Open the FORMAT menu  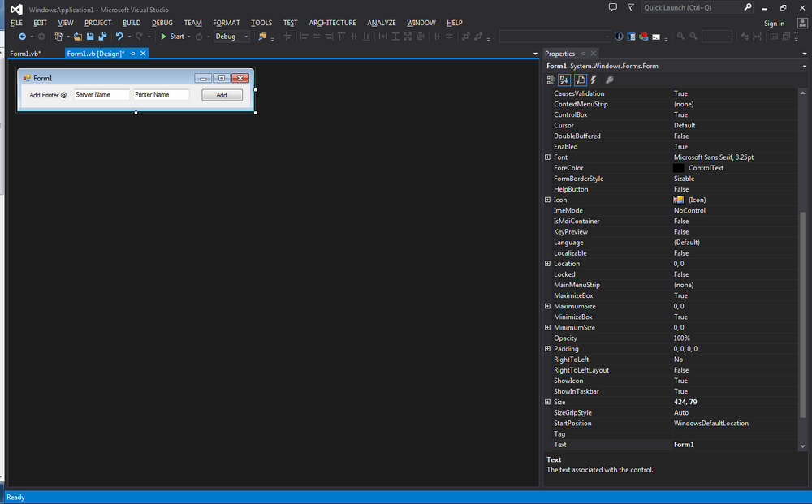coord(227,23)
